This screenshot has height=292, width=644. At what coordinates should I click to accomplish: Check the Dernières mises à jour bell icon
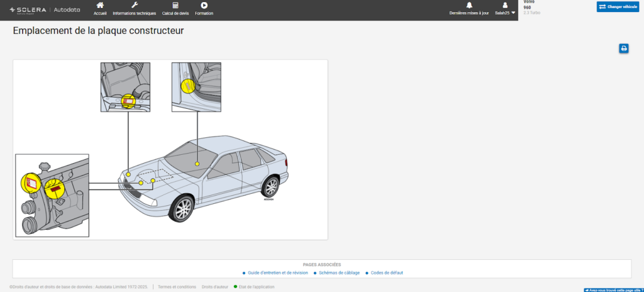pyautogui.click(x=469, y=5)
